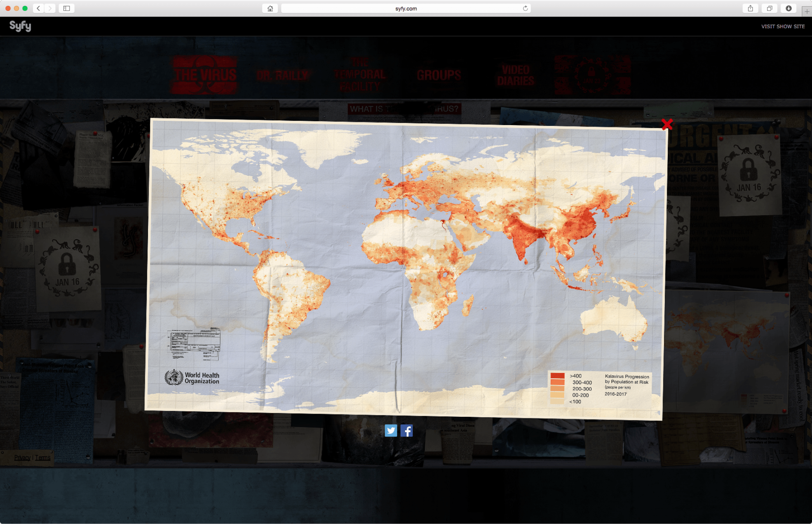812x524 pixels.
Task: Share map on Twitter
Action: [x=391, y=430]
